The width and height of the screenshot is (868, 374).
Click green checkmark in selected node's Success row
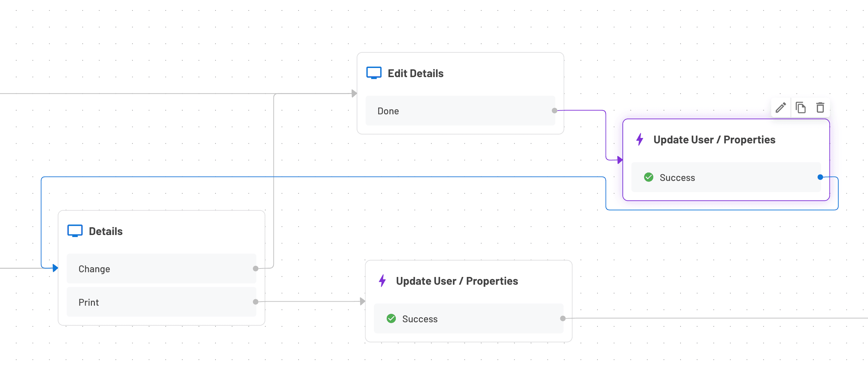click(x=648, y=177)
